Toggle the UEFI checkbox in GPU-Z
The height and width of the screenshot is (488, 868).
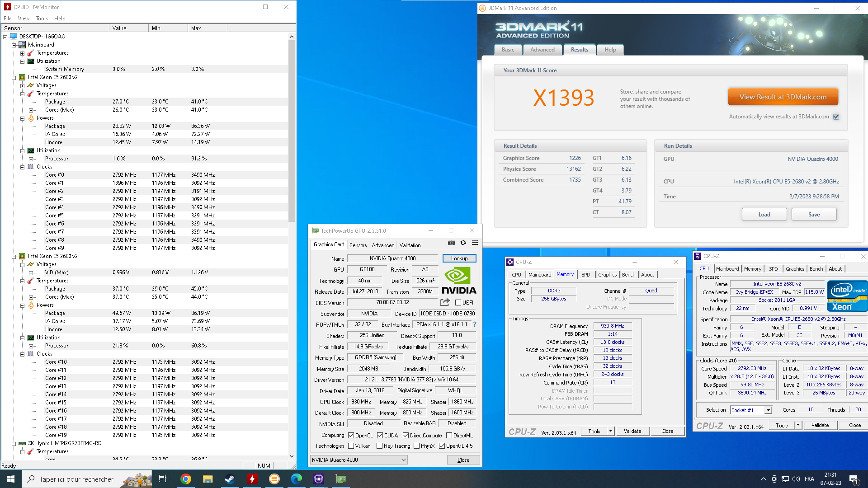click(458, 303)
